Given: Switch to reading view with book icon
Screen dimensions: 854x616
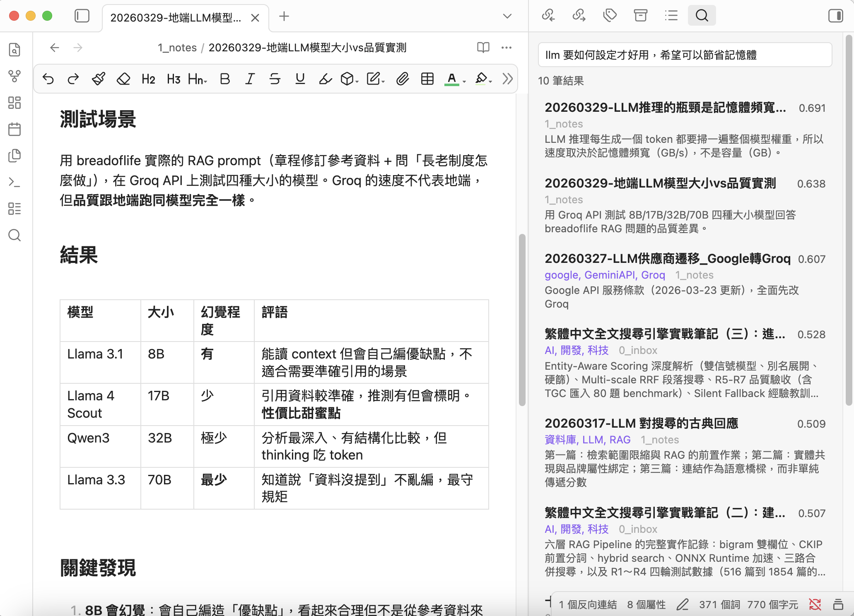Looking at the screenshot, I should click(483, 48).
